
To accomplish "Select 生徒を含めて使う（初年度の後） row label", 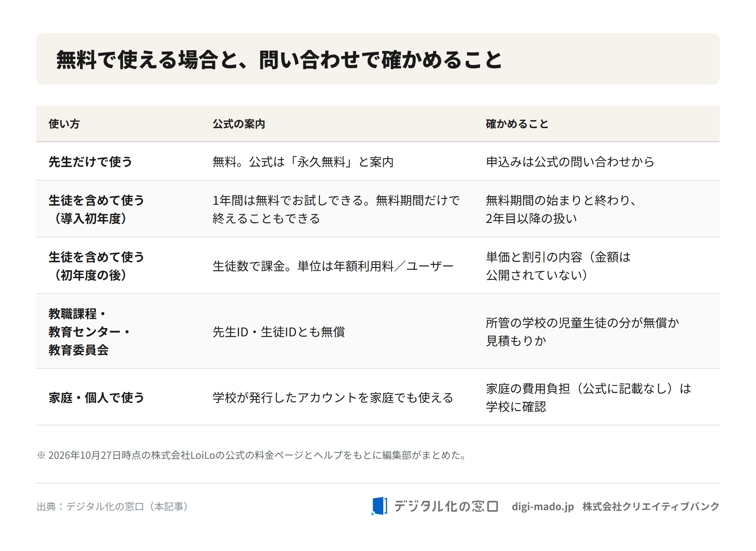I will pyautogui.click(x=96, y=266).
